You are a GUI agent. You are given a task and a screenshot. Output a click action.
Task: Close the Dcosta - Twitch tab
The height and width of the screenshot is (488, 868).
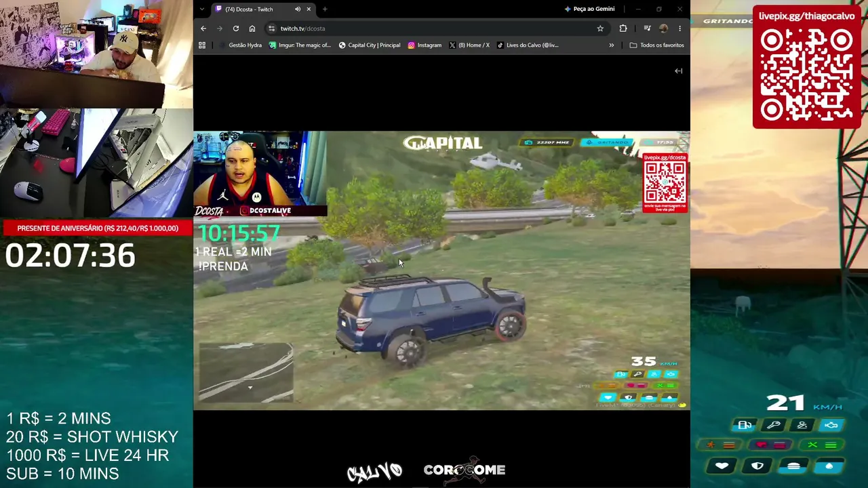(309, 9)
